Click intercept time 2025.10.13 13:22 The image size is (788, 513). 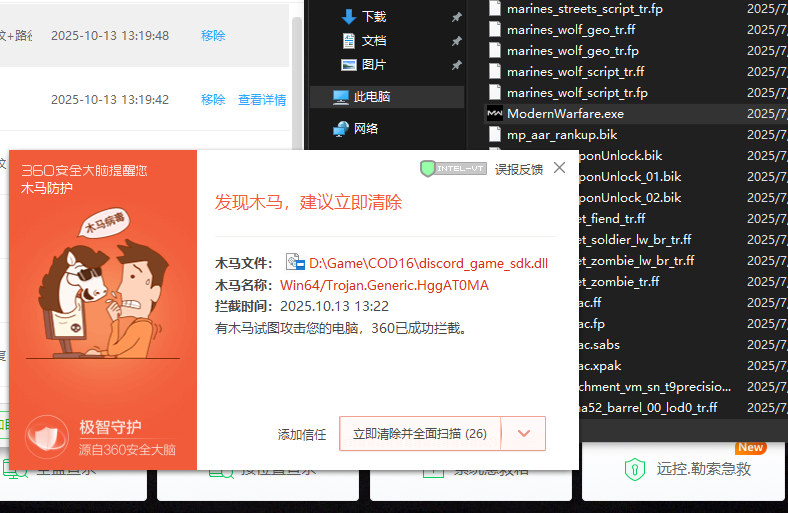334,306
